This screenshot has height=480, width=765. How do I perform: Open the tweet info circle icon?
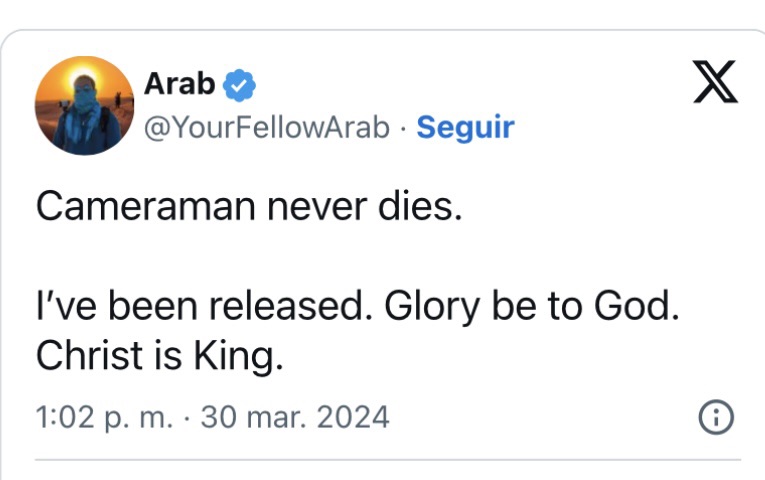[x=714, y=417]
